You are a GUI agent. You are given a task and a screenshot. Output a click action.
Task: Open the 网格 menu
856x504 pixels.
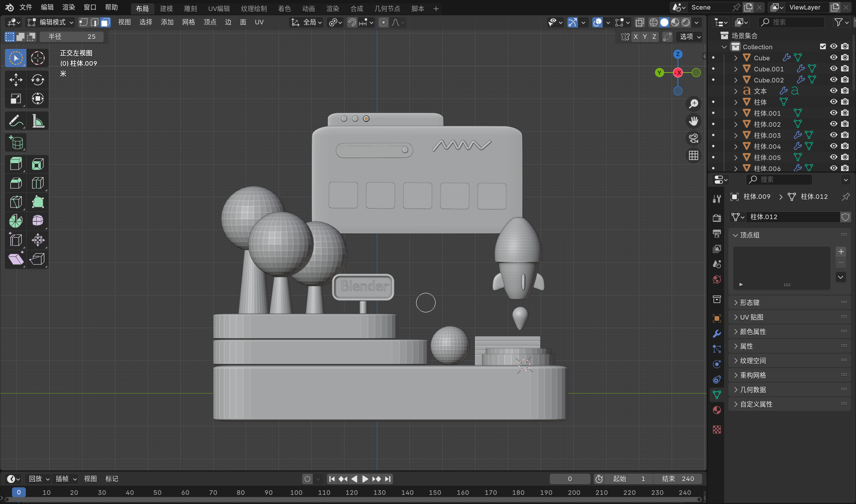tap(188, 23)
